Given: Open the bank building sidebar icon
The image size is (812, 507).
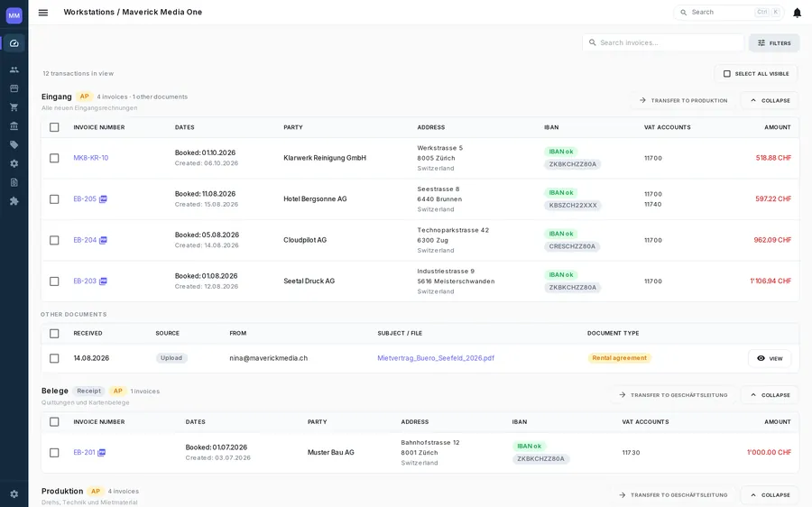Looking at the screenshot, I should tap(14, 125).
